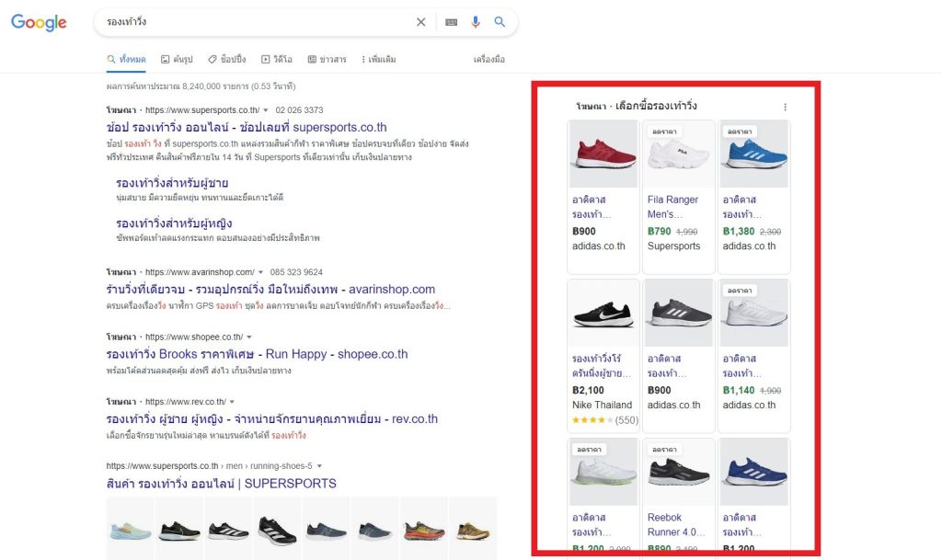Open รองเท้าวิ่งสำหรับผู้ชาย sitelink
Screen dimensions: 942x560
172,183
